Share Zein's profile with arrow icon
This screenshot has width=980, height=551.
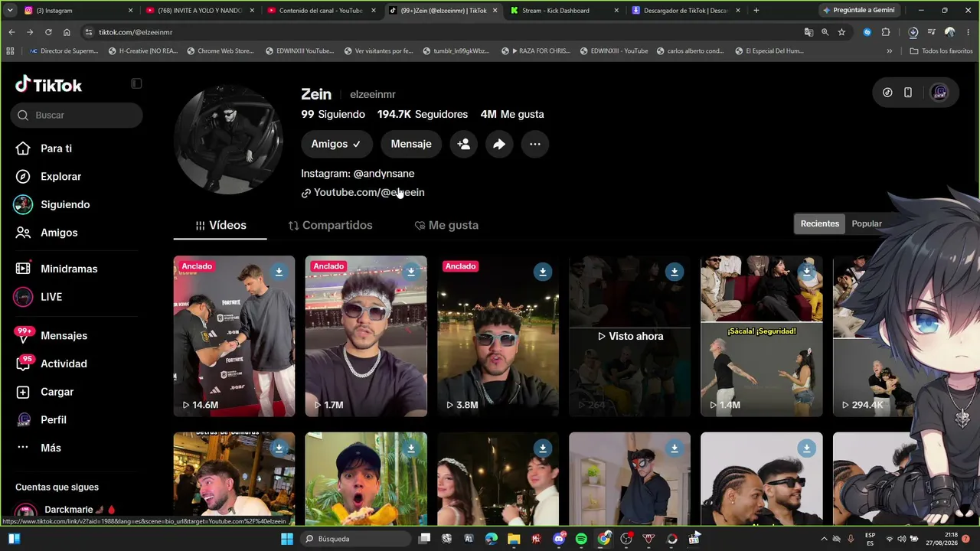click(x=499, y=144)
